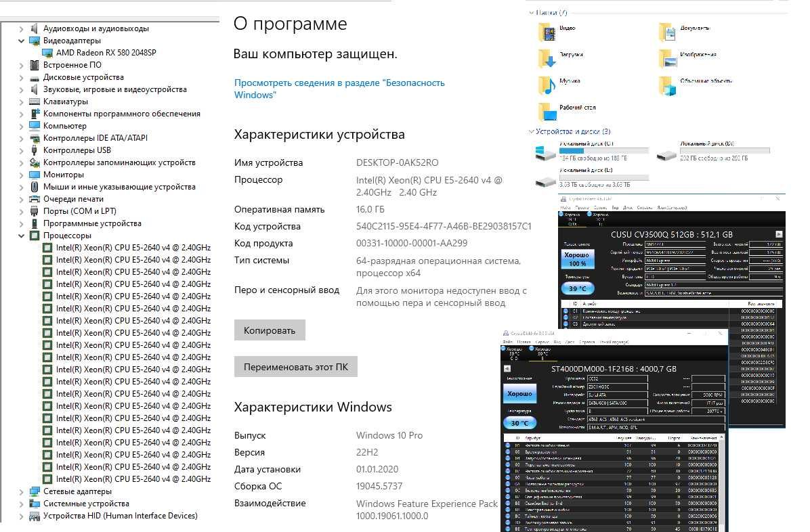Click the Мыши и иные указывающие устройства icon

point(35,187)
